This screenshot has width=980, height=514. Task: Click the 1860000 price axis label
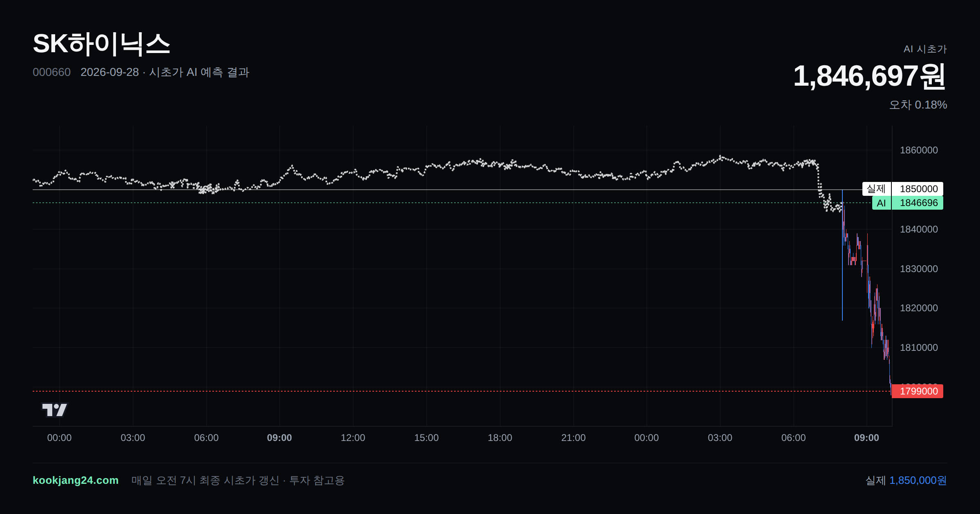point(919,150)
